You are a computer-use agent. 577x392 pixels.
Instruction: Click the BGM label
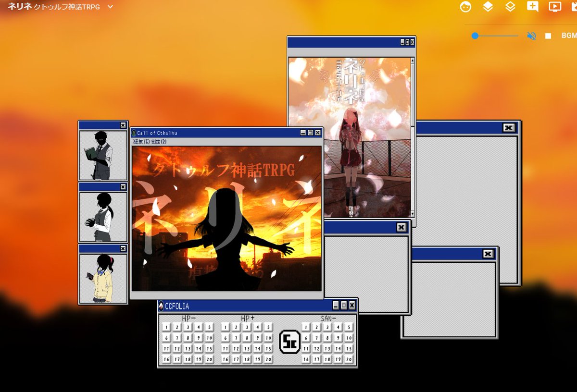(x=569, y=36)
